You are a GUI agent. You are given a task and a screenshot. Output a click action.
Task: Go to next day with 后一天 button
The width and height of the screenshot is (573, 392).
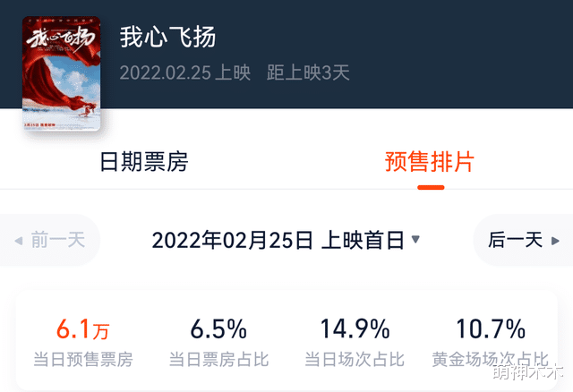tap(516, 240)
